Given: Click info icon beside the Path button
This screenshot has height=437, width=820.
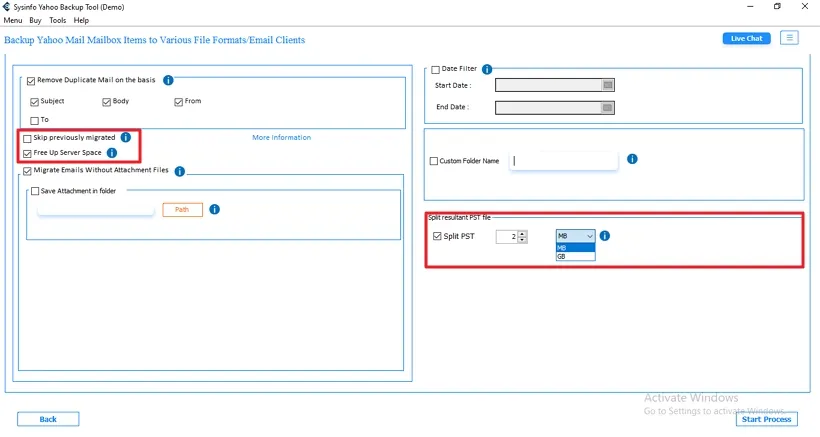Looking at the screenshot, I should (x=214, y=209).
